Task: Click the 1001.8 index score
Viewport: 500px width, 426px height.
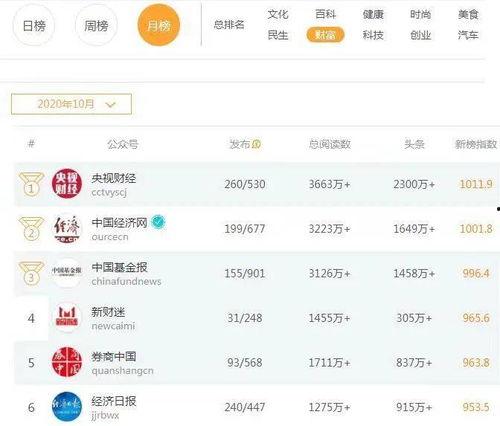Action: pyautogui.click(x=476, y=229)
